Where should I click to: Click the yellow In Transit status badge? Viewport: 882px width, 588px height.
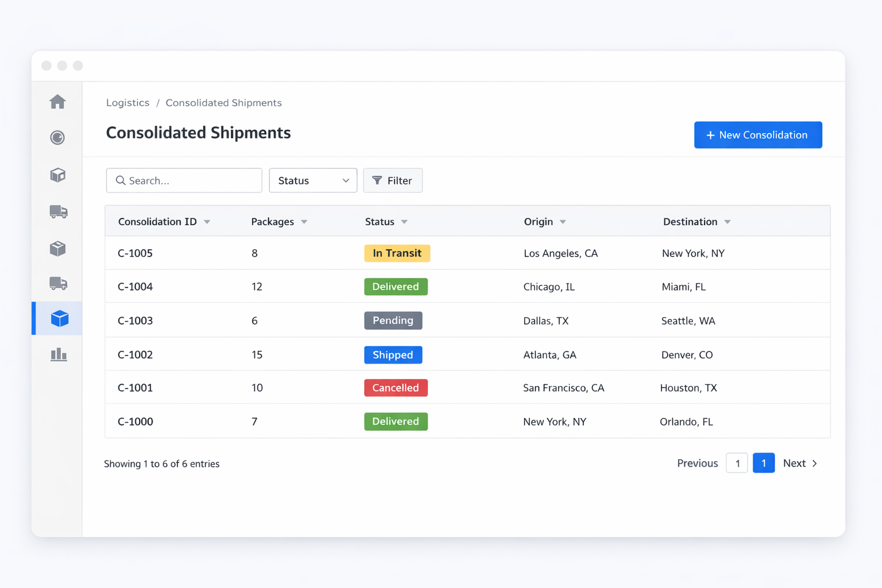pos(397,253)
